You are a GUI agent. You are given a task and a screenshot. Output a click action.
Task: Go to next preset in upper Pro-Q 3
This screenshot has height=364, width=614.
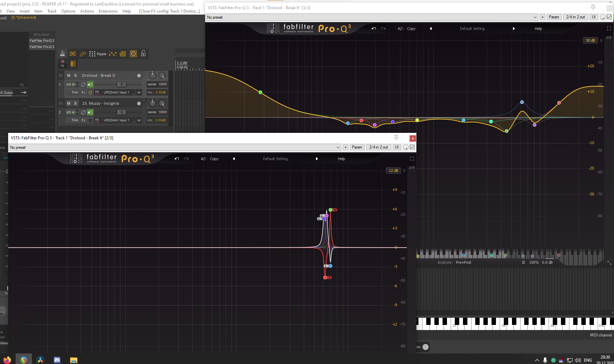point(514,29)
